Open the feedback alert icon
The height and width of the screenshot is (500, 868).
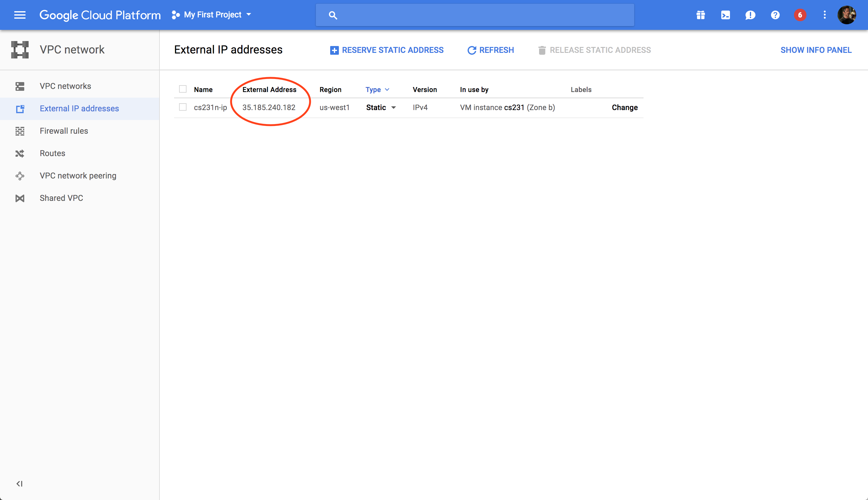point(750,15)
